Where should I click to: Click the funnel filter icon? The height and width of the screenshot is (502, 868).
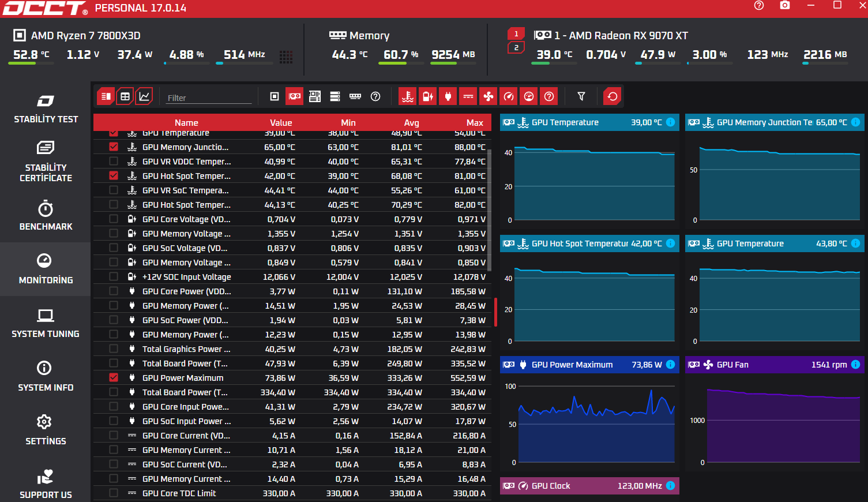(581, 96)
